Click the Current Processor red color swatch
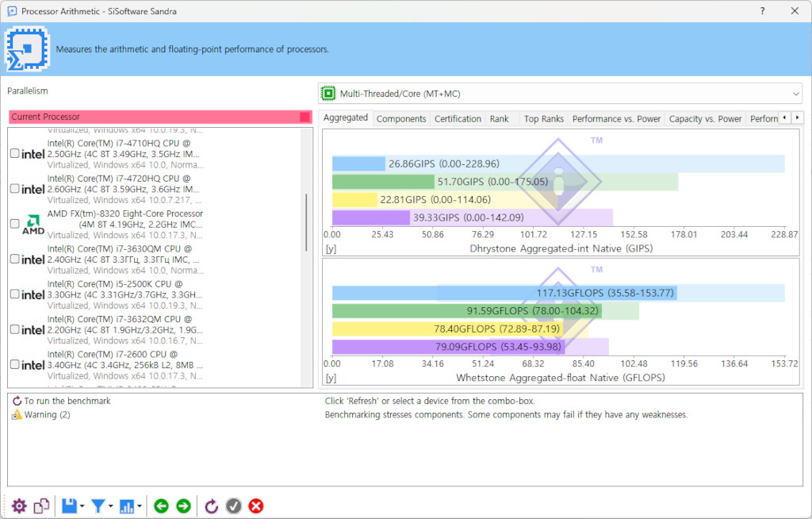Image resolution: width=812 pixels, height=519 pixels. [305, 117]
